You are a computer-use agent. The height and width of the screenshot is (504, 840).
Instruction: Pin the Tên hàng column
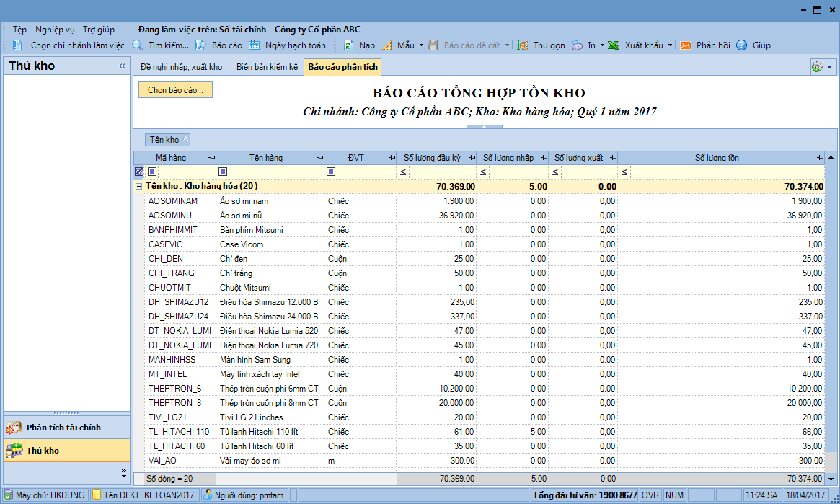pos(319,158)
